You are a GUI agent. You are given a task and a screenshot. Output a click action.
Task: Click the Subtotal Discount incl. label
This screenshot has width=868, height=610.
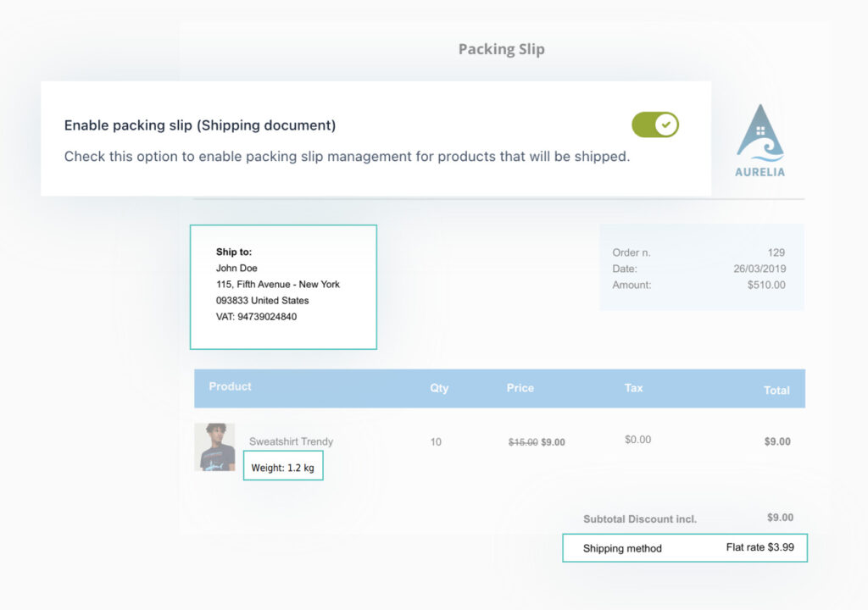click(639, 518)
